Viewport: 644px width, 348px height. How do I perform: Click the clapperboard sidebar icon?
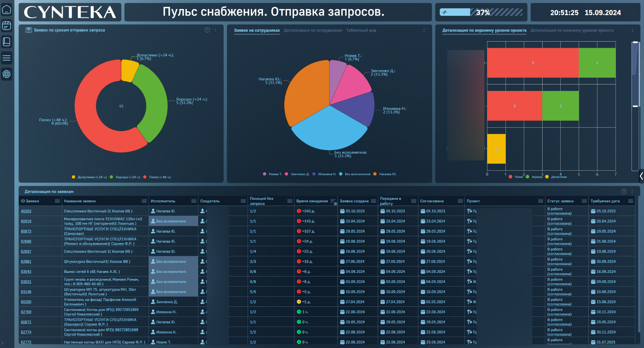point(6,25)
